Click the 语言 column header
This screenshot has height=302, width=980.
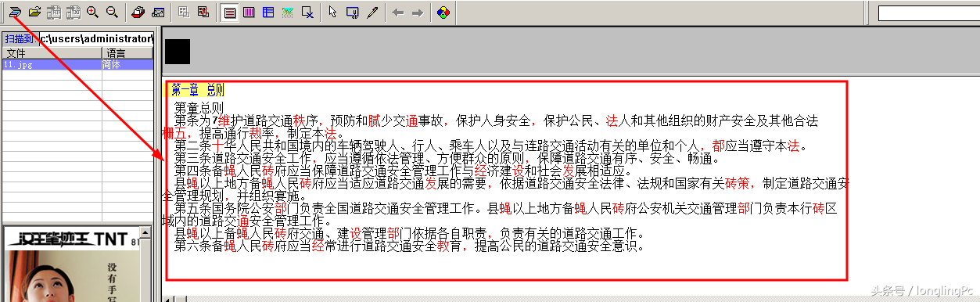point(127,53)
